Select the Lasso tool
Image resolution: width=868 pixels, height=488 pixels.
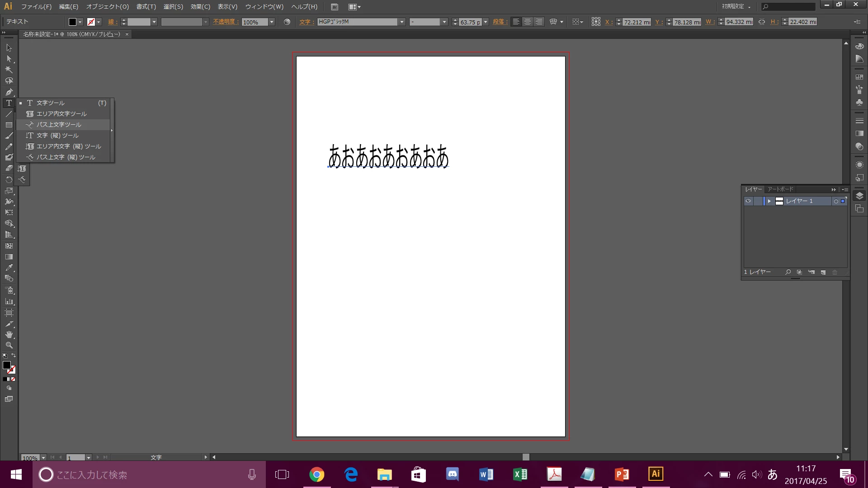(9, 81)
